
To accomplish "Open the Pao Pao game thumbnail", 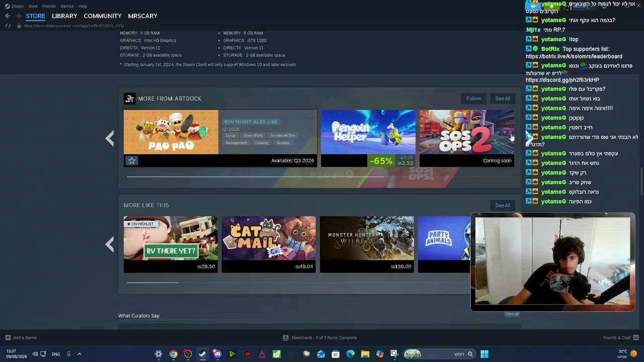I will (x=171, y=132).
